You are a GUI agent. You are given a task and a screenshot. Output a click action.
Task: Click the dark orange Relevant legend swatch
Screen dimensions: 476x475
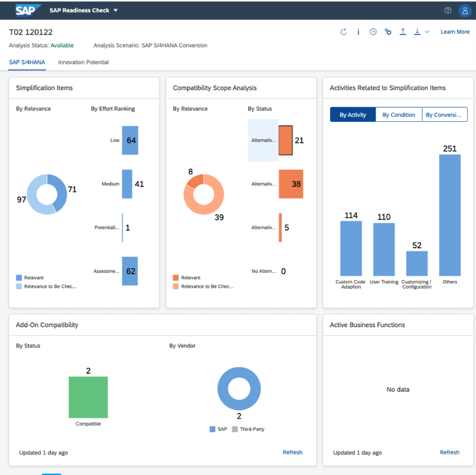click(x=176, y=277)
